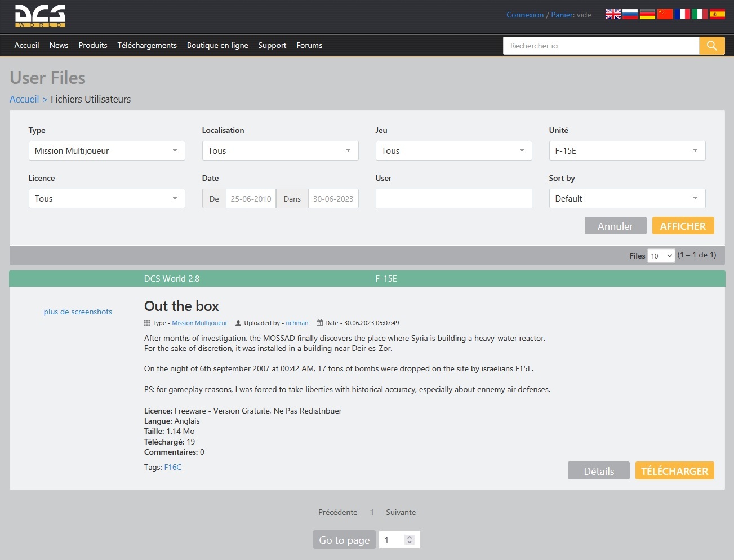Go to the Suivante page
This screenshot has width=734, height=560.
(x=401, y=513)
